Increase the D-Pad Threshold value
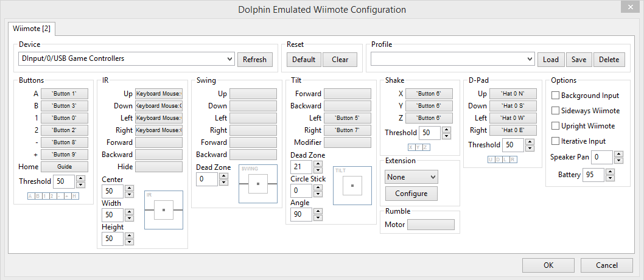The image size is (644, 280). 530,142
